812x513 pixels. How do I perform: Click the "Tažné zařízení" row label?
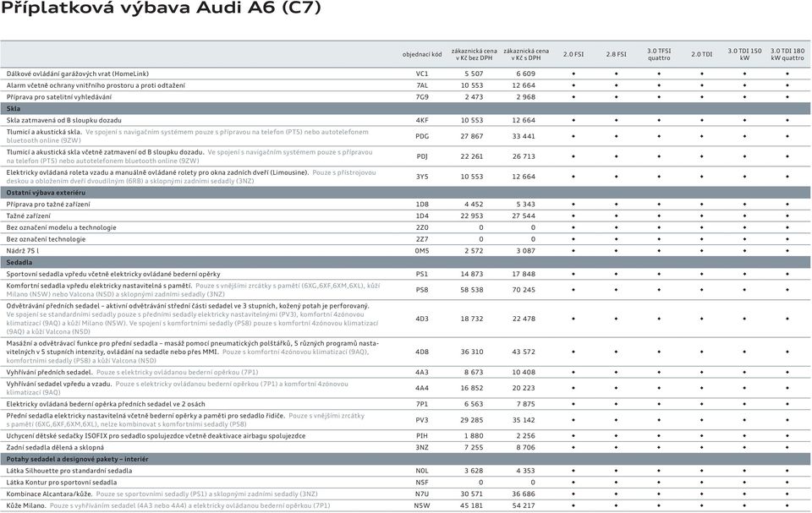tap(29, 216)
